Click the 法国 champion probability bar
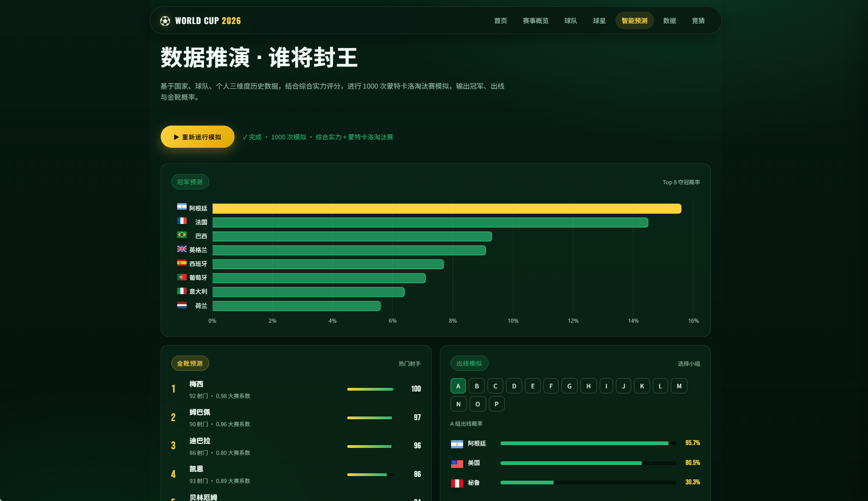 (430, 223)
